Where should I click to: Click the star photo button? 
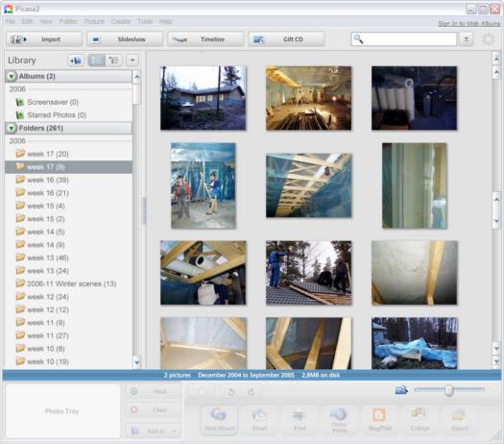click(x=203, y=391)
